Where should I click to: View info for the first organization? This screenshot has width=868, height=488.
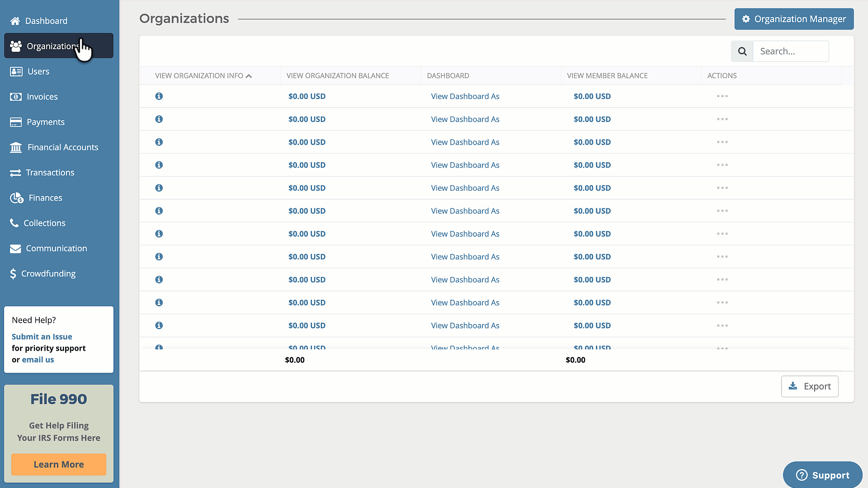coord(159,96)
